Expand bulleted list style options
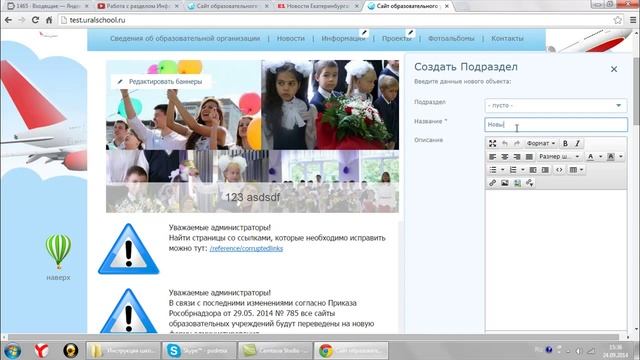The height and width of the screenshot is (360, 640). 502,170
